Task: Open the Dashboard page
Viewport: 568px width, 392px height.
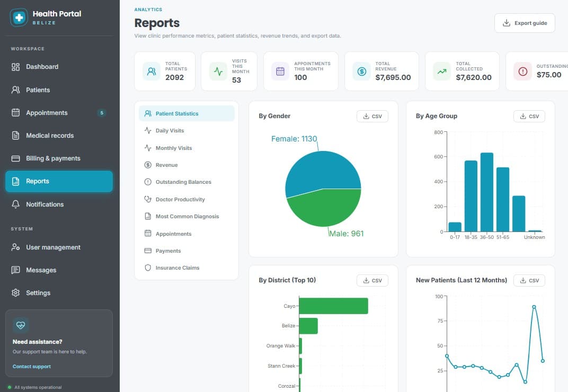Action: (x=59, y=67)
